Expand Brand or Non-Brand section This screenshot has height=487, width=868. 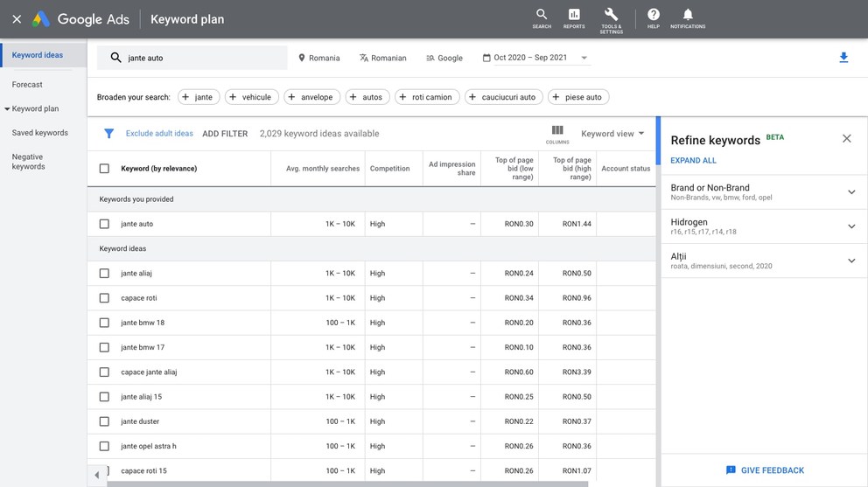tap(851, 192)
